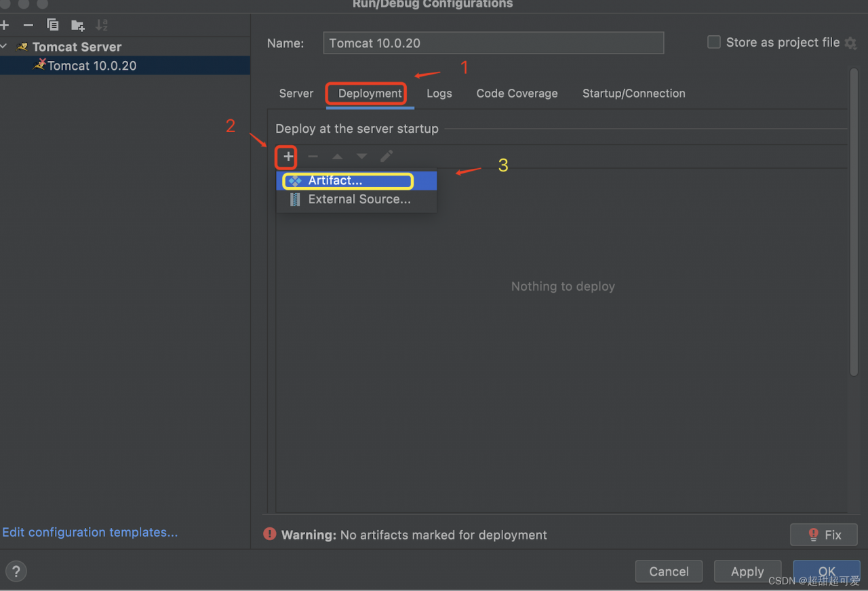The height and width of the screenshot is (591, 868).
Task: Collapse the Tomcat Server tree node
Action: coord(4,47)
